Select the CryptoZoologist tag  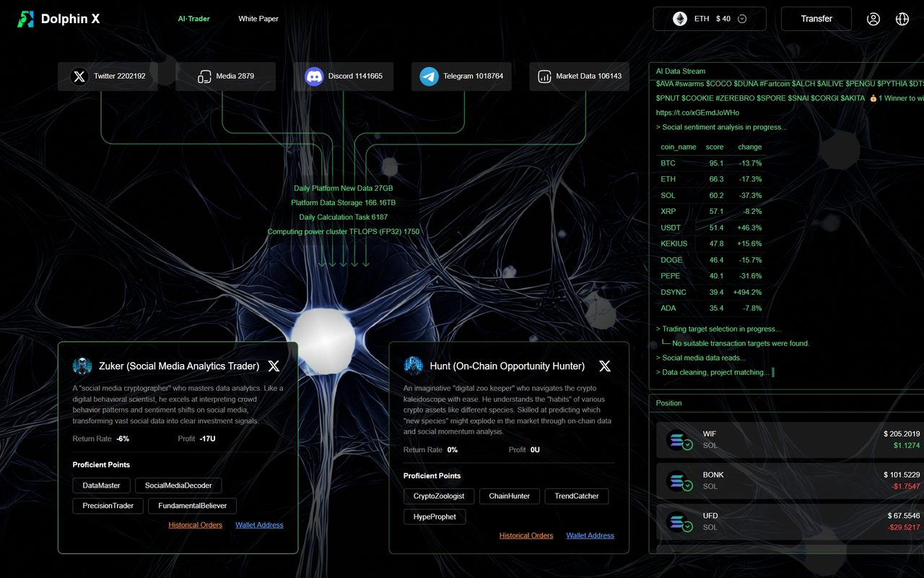439,496
